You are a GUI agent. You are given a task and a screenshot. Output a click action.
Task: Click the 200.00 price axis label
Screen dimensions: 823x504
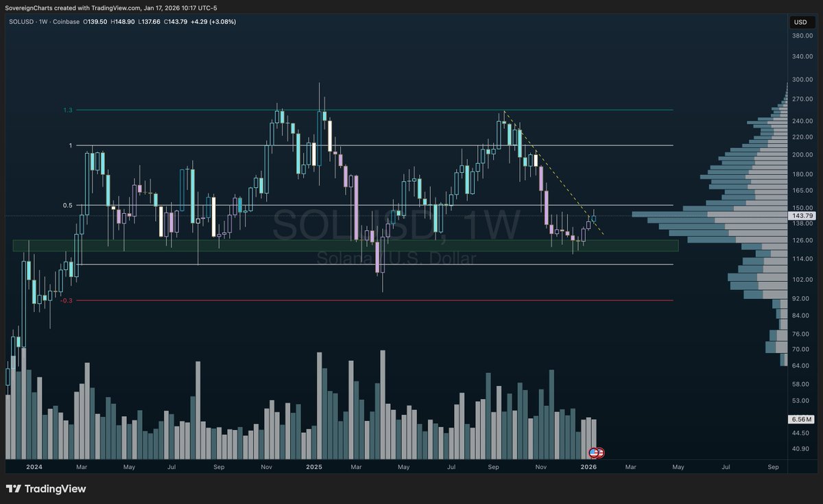click(x=802, y=155)
